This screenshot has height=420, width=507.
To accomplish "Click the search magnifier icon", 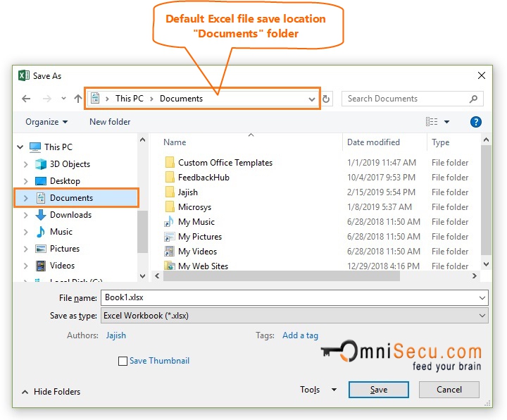I will click(474, 99).
